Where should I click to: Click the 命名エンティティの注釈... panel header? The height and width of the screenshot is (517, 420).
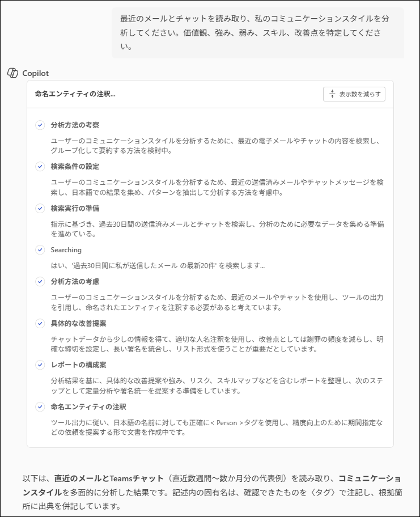pyautogui.click(x=75, y=94)
